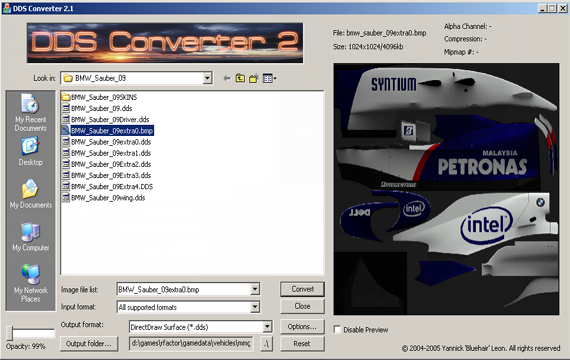Open the Image file list dropdown
This screenshot has height=360, width=570.
coord(255,289)
